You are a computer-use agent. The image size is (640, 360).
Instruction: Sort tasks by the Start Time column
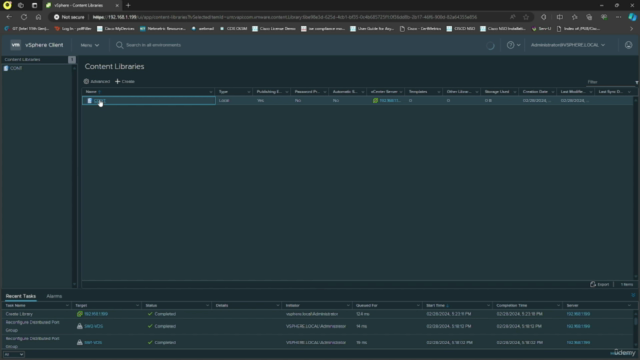click(436, 306)
